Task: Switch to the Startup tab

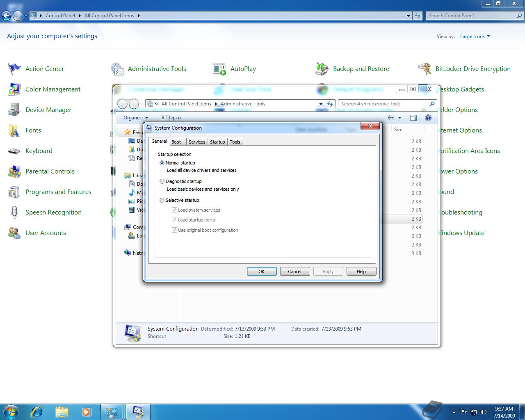Action: [217, 142]
